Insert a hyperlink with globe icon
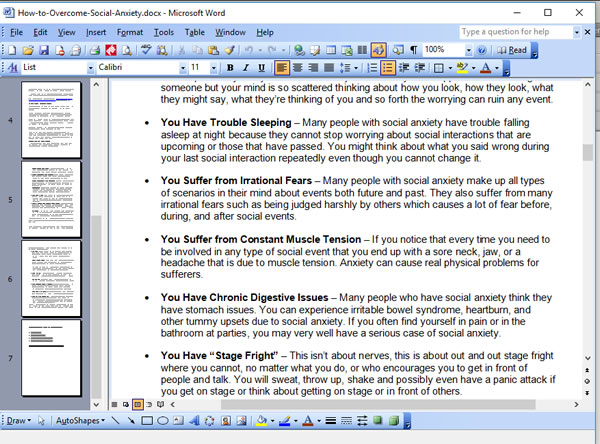The width and height of the screenshot is (600, 444). pos(299,50)
